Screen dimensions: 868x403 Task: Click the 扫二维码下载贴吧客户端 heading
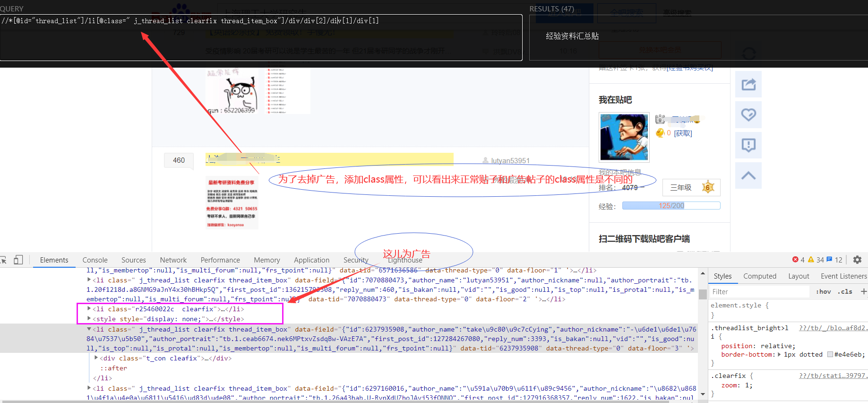coord(644,239)
